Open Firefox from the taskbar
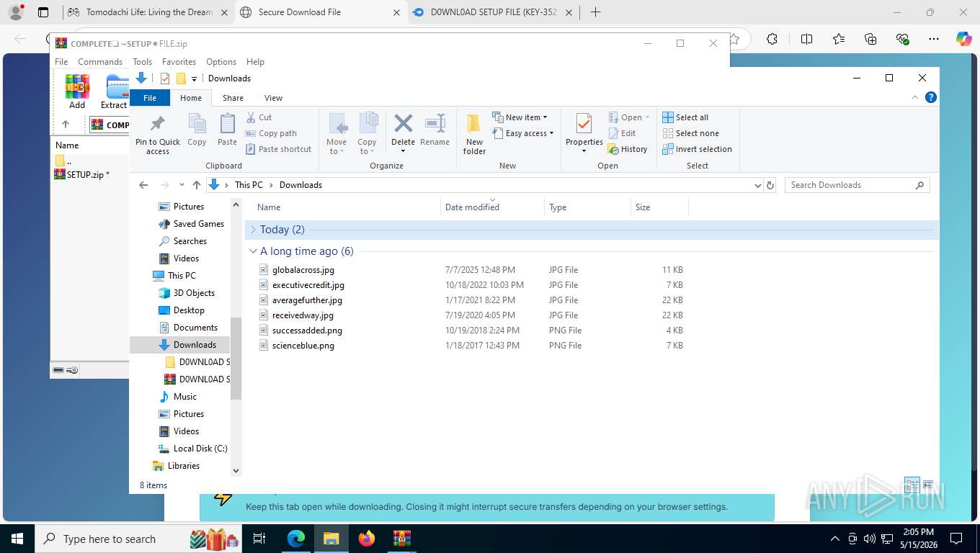 [x=367, y=539]
